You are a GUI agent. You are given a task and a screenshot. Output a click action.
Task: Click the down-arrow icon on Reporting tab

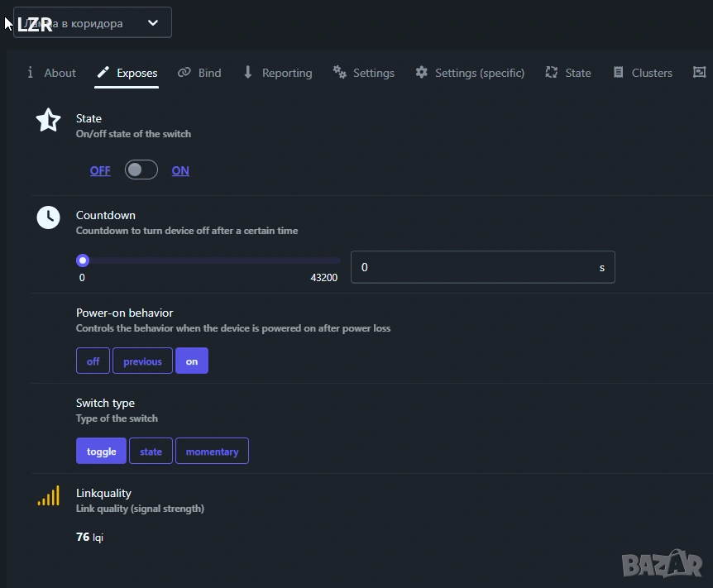(x=247, y=73)
